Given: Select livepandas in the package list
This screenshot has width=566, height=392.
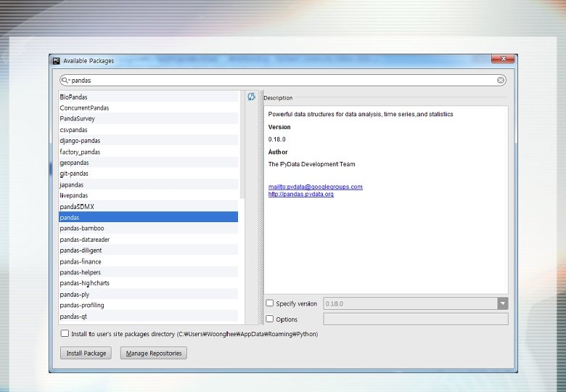Looking at the screenshot, I should 148,195.
